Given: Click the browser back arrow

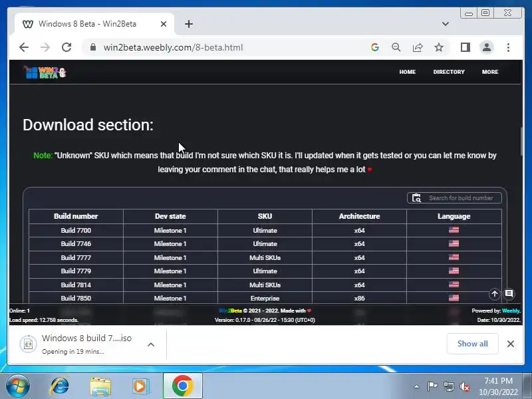Looking at the screenshot, I should click(x=24, y=47).
